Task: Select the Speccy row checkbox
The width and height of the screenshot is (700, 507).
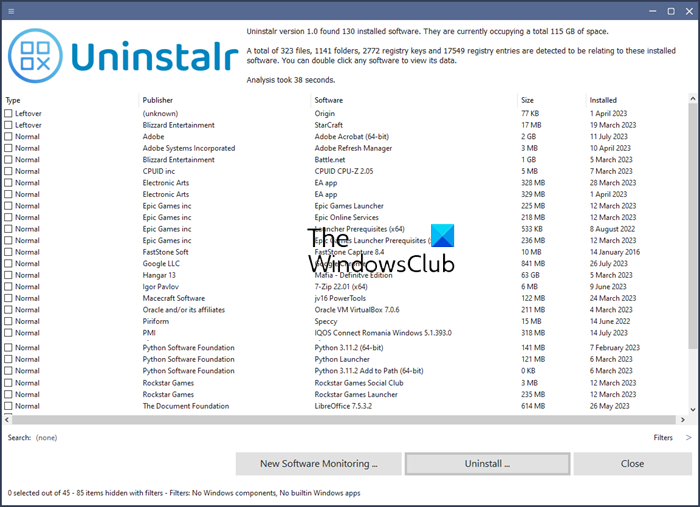Action: 8,321
